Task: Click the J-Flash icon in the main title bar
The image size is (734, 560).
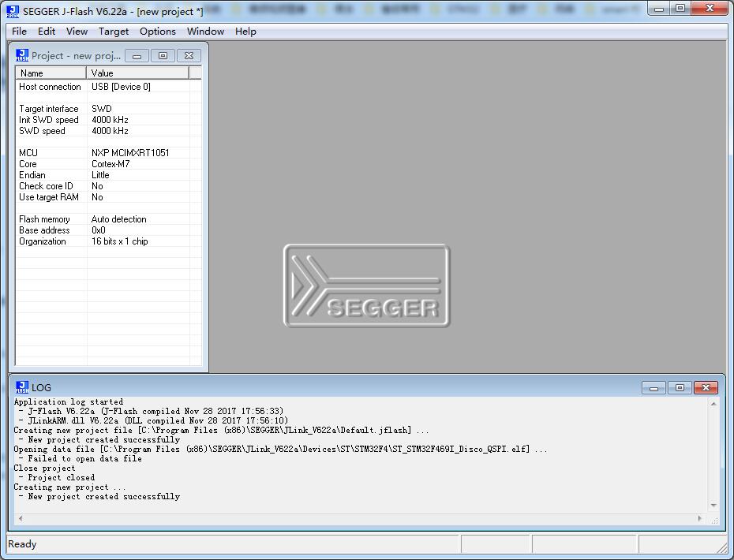Action: click(13, 12)
